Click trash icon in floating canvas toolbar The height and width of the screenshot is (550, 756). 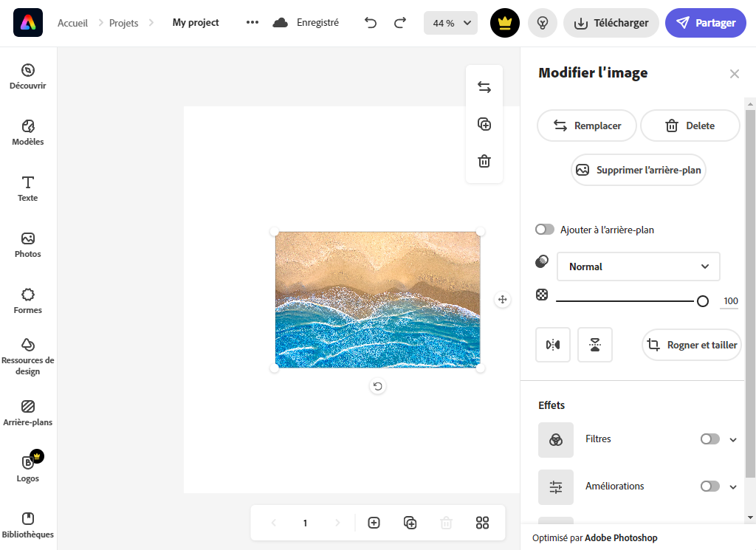tap(484, 161)
